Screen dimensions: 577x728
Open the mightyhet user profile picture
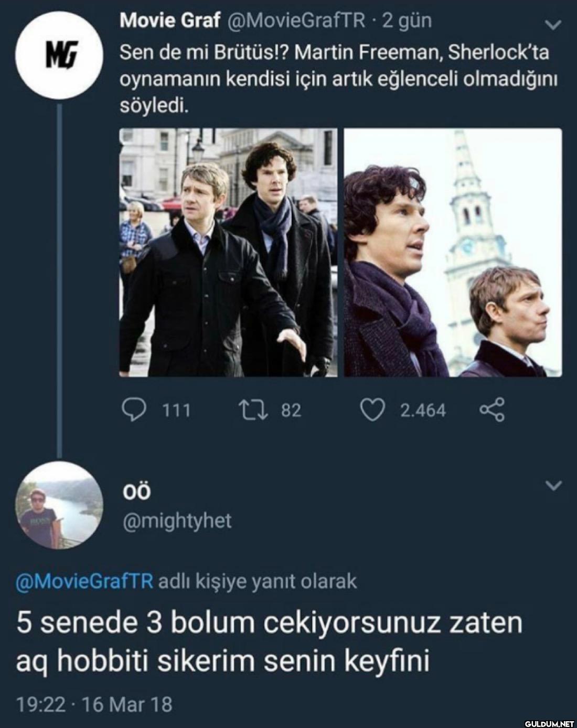click(x=59, y=506)
